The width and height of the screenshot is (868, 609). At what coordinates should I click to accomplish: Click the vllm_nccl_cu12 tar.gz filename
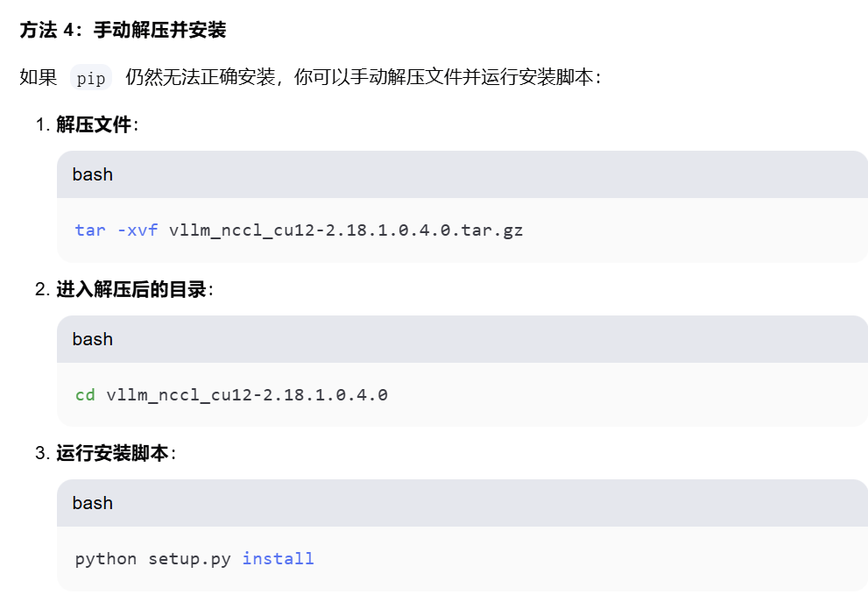(x=346, y=230)
